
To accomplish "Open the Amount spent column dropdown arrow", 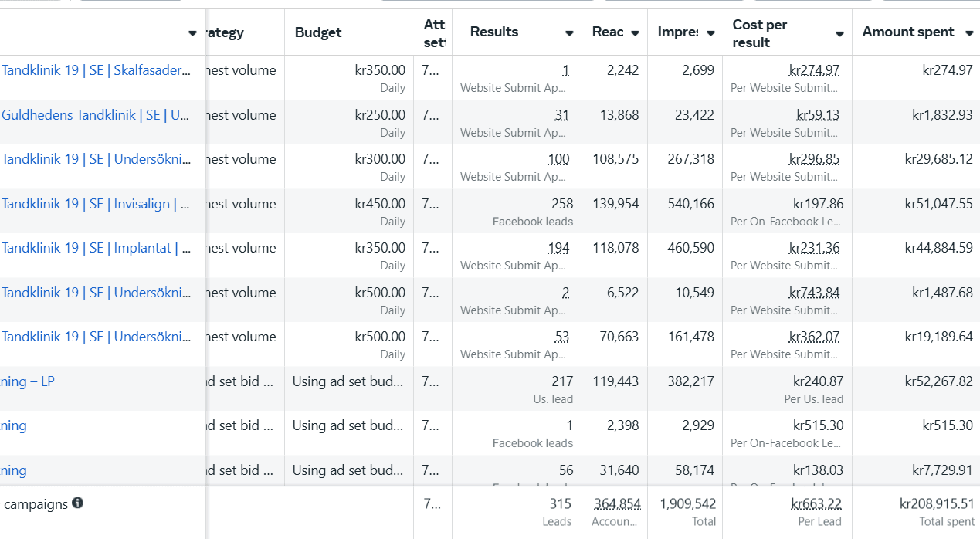I will tap(970, 32).
